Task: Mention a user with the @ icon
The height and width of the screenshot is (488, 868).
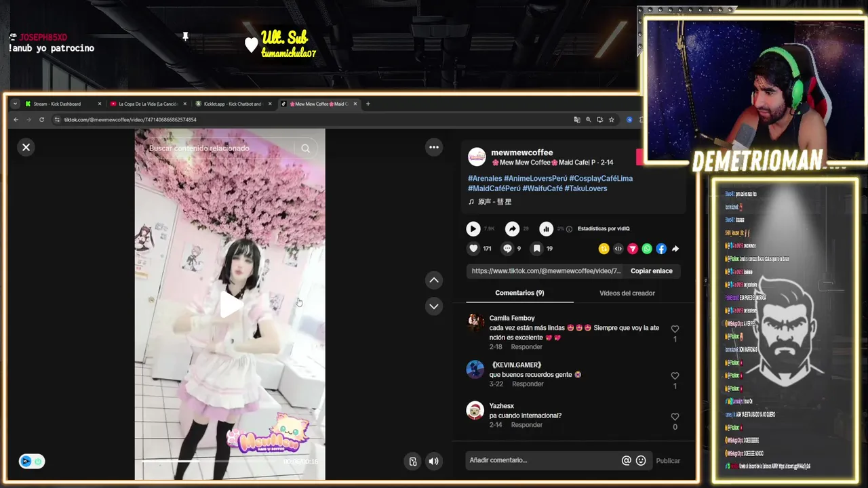Action: [x=627, y=460]
